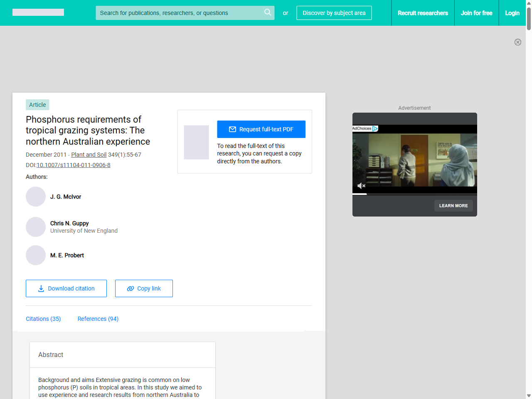Close the top banner advertisement
This screenshot has width=532, height=399.
[517, 42]
